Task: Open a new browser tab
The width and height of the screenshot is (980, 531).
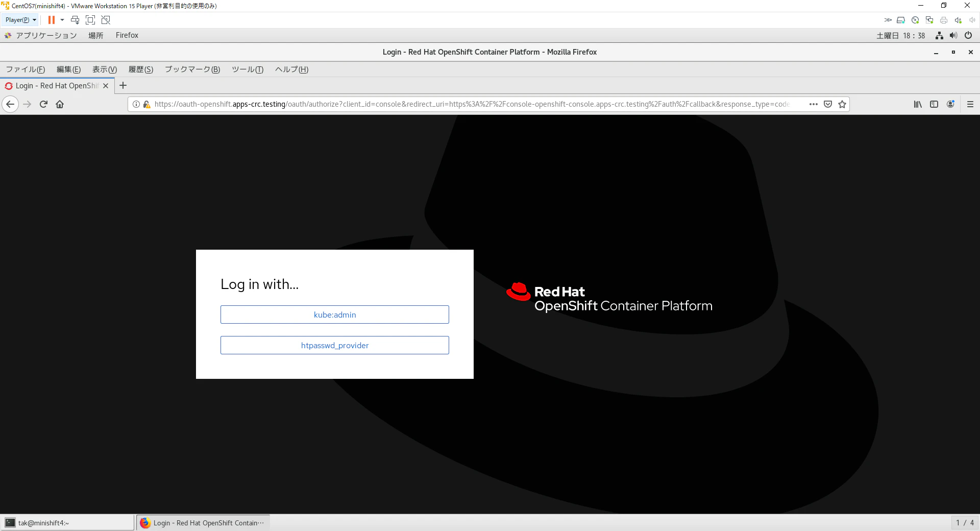Action: click(123, 86)
